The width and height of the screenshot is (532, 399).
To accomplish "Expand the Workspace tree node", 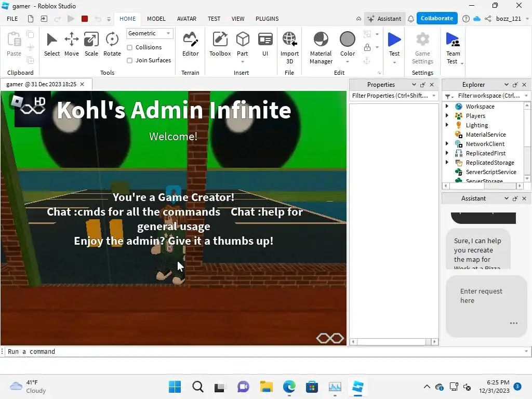I will click(447, 106).
